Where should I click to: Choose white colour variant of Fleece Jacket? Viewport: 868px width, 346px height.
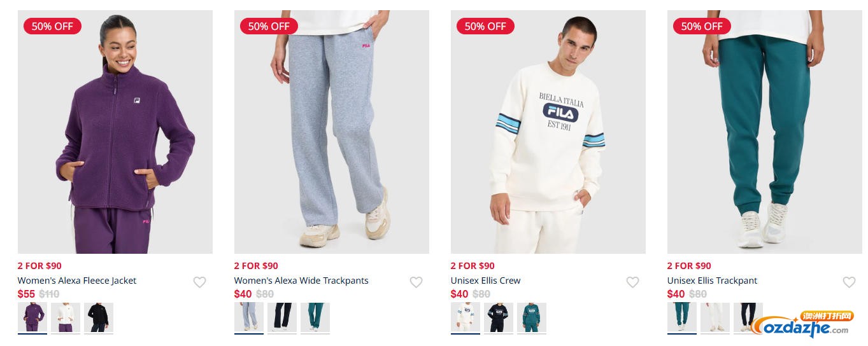(66, 317)
